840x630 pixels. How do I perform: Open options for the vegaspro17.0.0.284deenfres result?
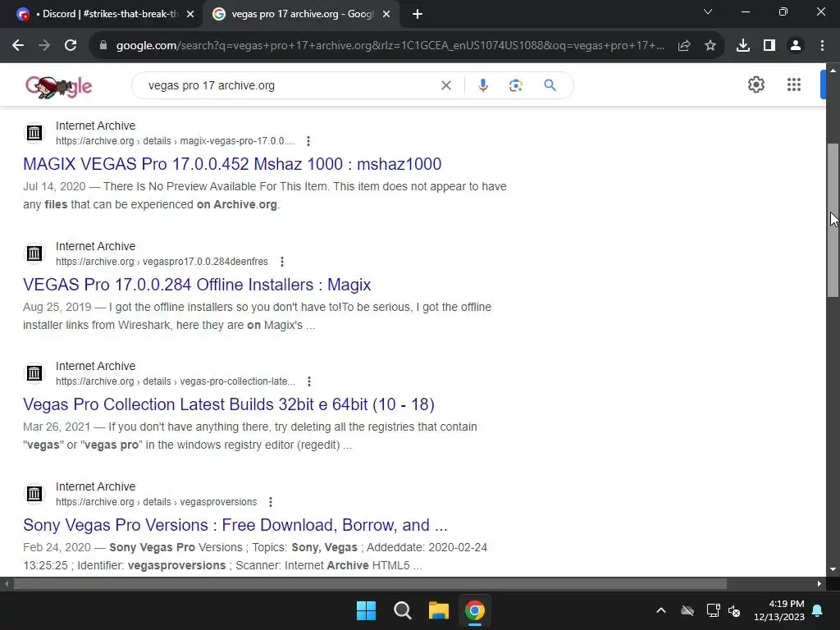[x=282, y=262]
